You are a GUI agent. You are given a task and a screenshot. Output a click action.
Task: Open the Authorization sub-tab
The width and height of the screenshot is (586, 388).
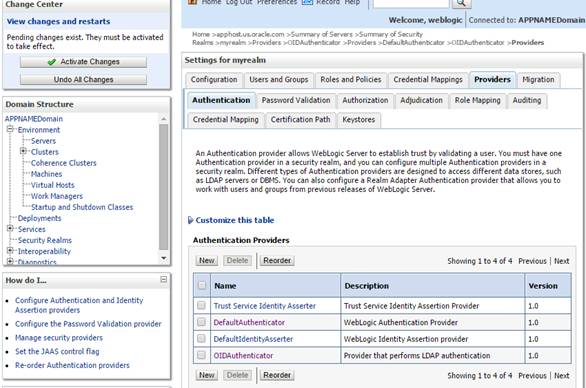[365, 100]
